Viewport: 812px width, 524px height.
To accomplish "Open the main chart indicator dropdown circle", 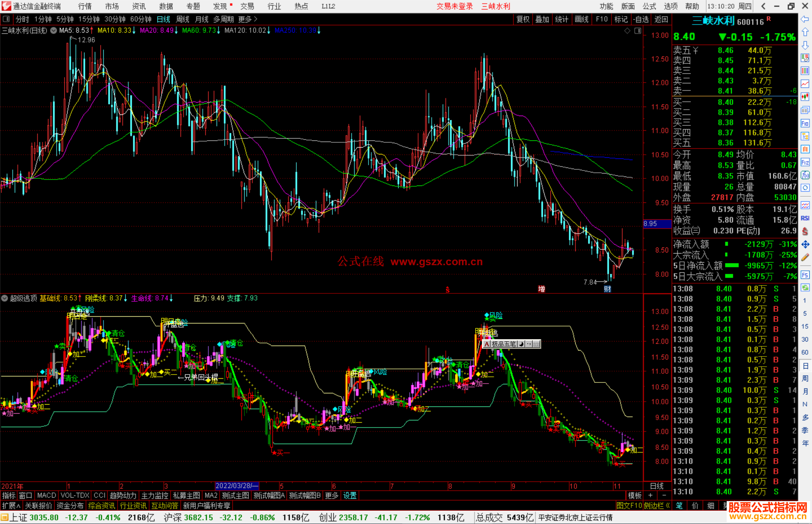I will [53, 30].
